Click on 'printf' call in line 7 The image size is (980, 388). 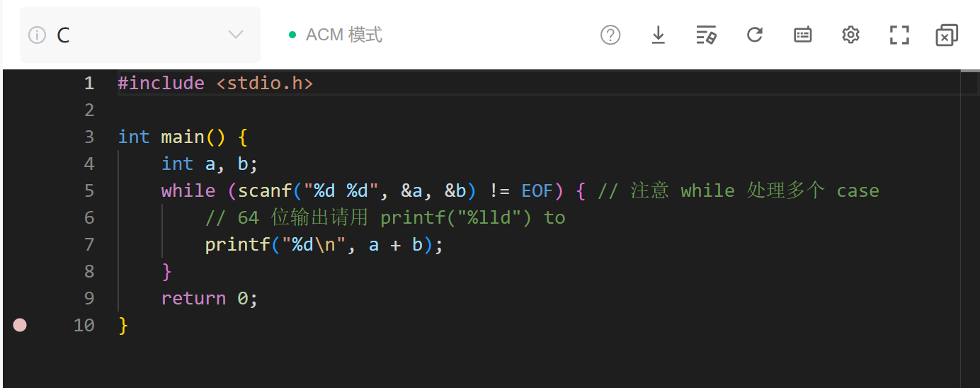pyautogui.click(x=237, y=245)
